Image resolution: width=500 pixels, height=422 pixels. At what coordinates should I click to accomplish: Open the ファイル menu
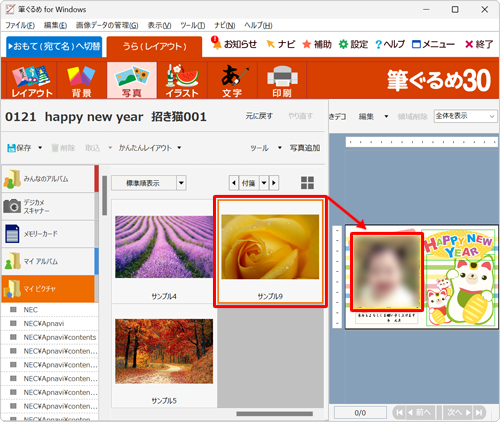tap(20, 25)
